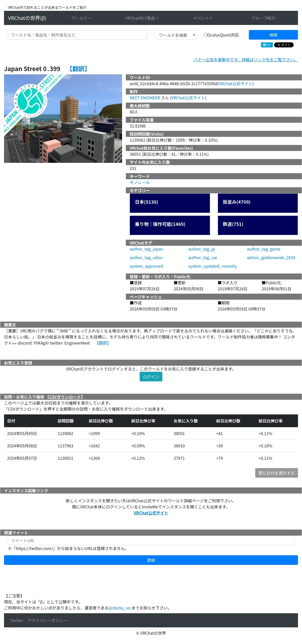Image resolution: width=302 pixels, height=644 pixels.
Task: Select Public化 date 2019年08月01日
Action: [x=276, y=289]
